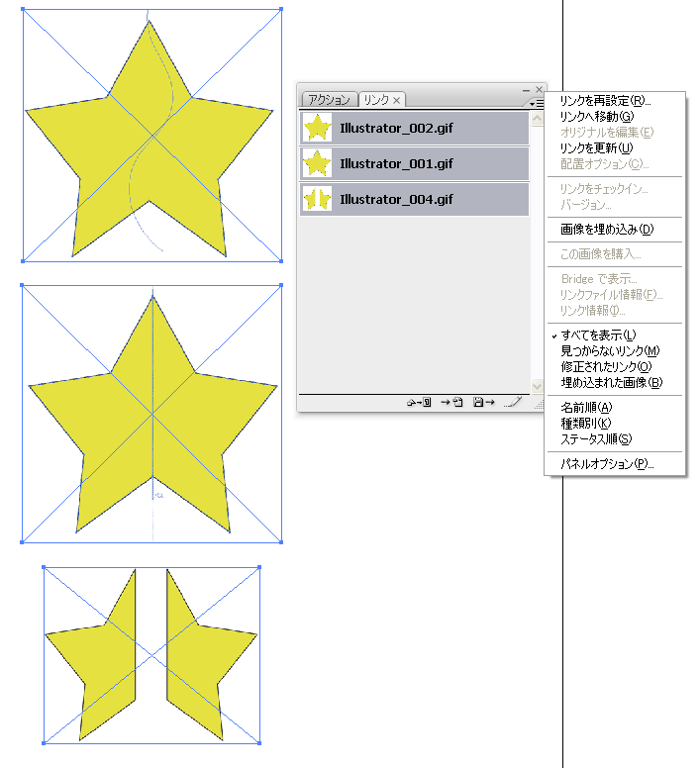Choose 埋め込まれた画像(B) filter
This screenshot has width=700, height=768.
click(x=611, y=383)
